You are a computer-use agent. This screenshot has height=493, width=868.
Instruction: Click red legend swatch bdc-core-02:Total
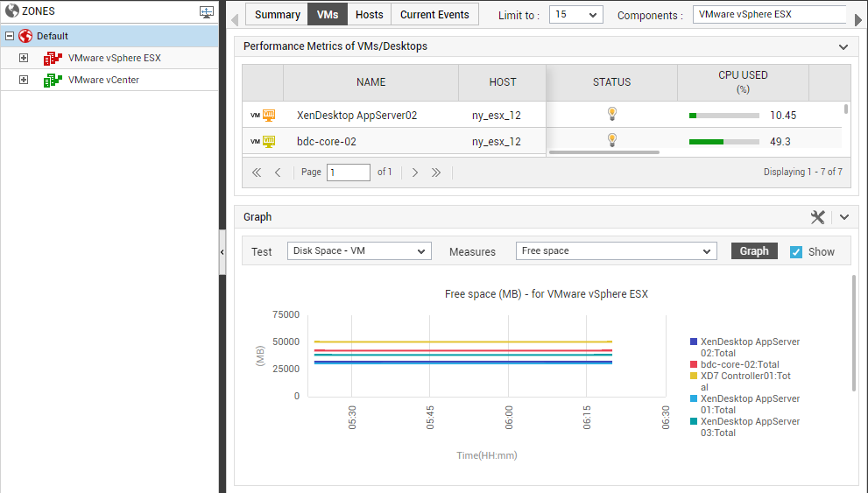(694, 364)
